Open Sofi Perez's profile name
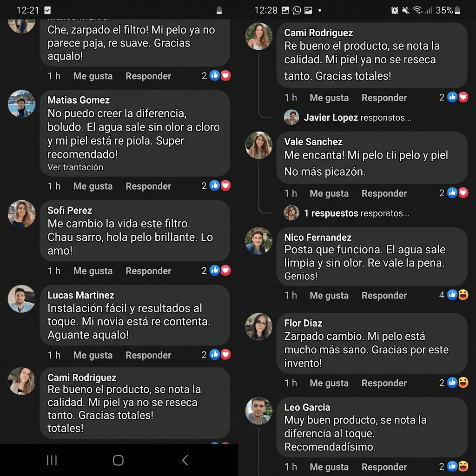This screenshot has width=476, height=476. (x=70, y=211)
